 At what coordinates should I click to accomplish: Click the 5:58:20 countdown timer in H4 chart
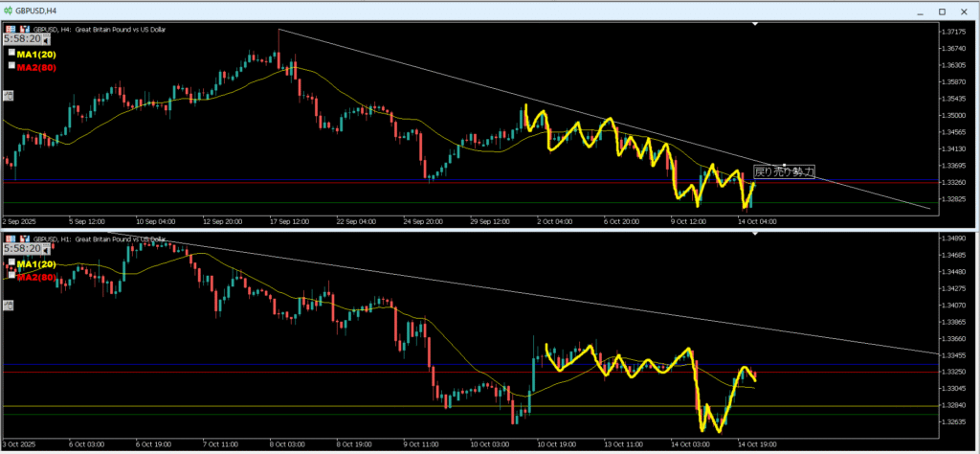click(20, 40)
